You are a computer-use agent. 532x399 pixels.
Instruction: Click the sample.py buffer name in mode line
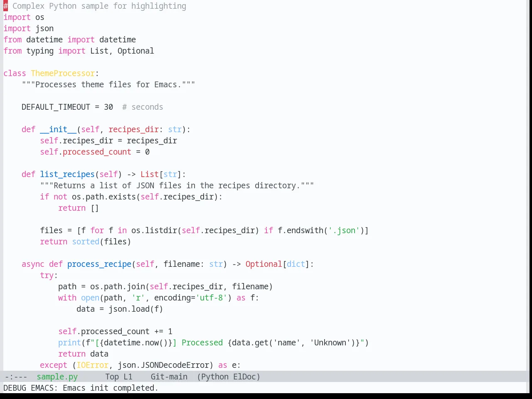[x=57, y=377]
